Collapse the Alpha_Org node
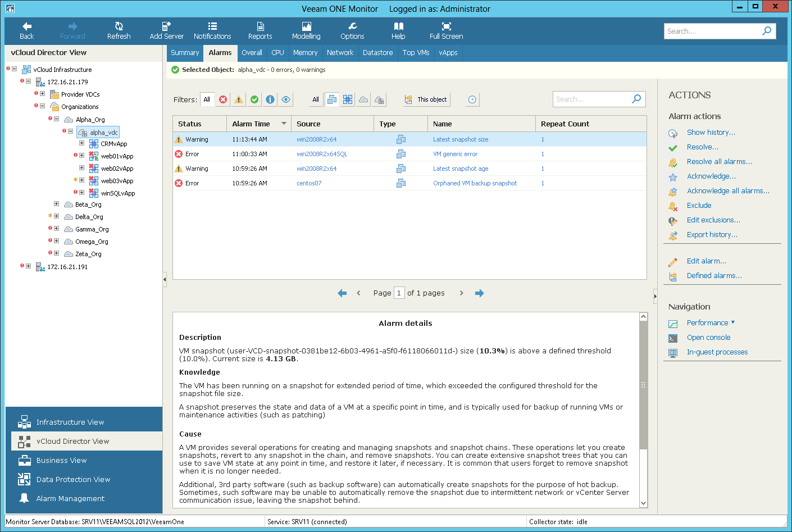Screen dimensions: 792x532 pyautogui.click(x=56, y=119)
